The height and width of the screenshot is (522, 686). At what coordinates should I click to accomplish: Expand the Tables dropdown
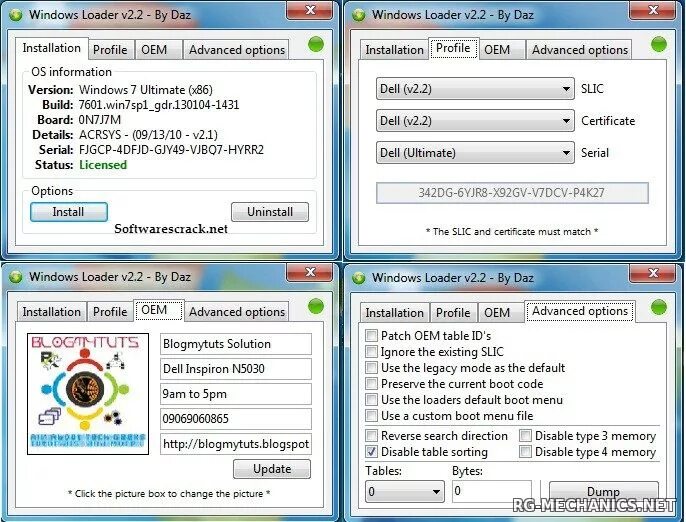[405, 491]
